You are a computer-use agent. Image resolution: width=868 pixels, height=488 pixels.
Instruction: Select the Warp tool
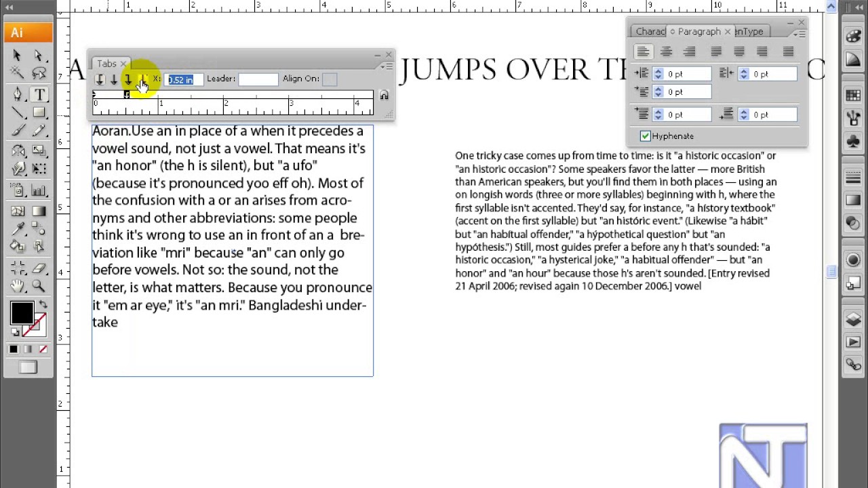17,168
